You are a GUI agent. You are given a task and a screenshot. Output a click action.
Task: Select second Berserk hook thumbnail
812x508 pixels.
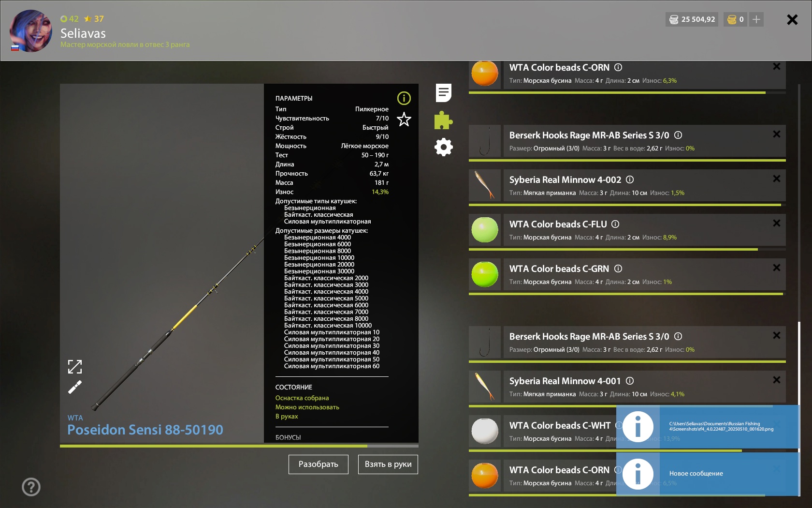485,342
